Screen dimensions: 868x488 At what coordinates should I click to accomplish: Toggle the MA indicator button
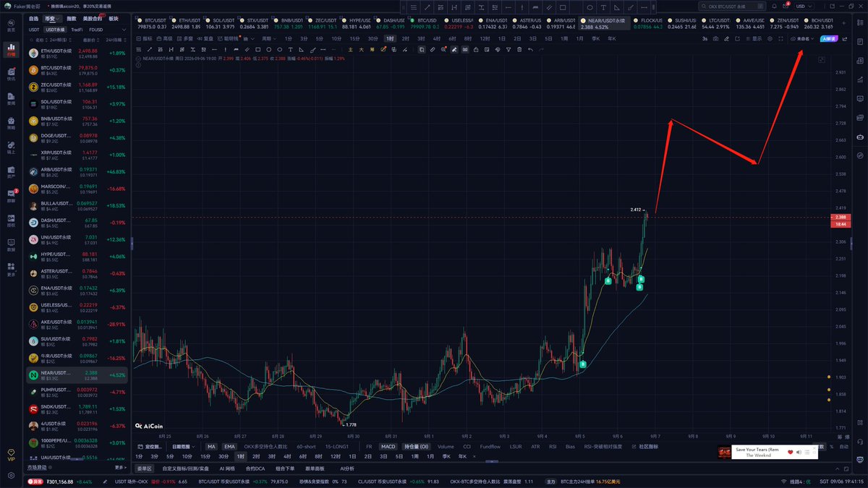coord(211,447)
